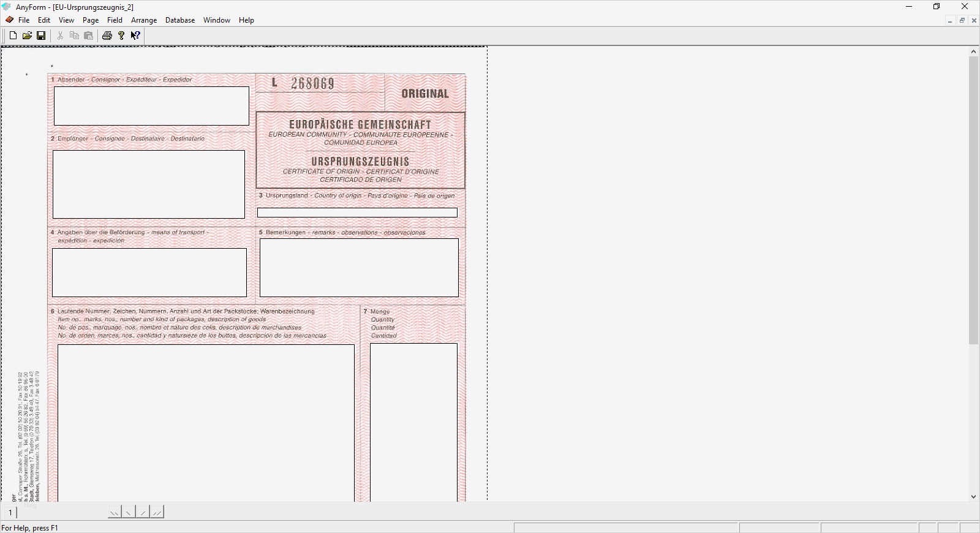The width and height of the screenshot is (980, 533).
Task: Click the URSPRUNGSZEUGNIS heading
Action: click(x=360, y=162)
